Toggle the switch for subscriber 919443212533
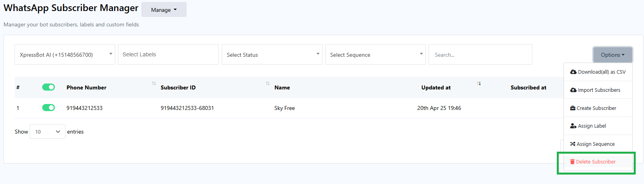This screenshot has width=644, height=184. pyautogui.click(x=49, y=108)
